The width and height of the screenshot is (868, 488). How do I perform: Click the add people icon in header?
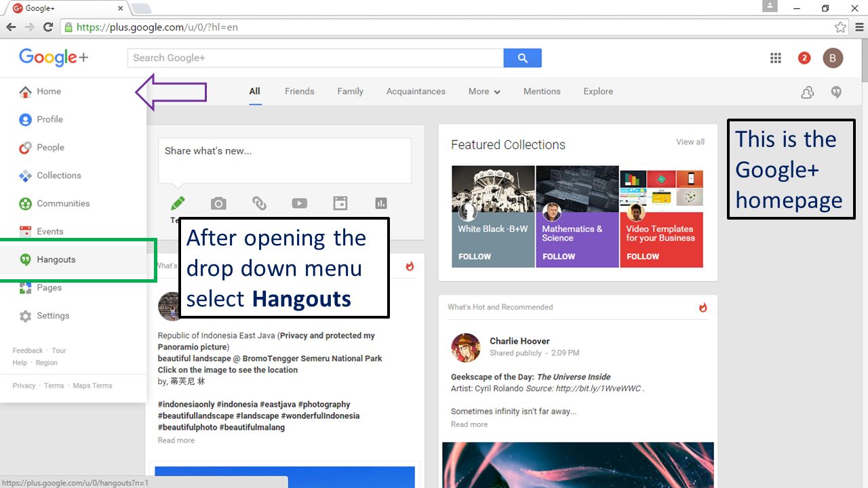pos(807,92)
